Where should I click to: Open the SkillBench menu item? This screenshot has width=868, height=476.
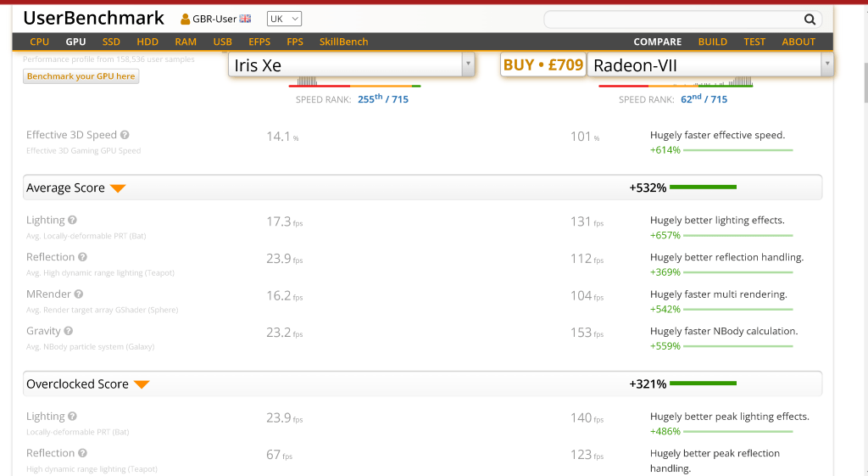click(344, 42)
